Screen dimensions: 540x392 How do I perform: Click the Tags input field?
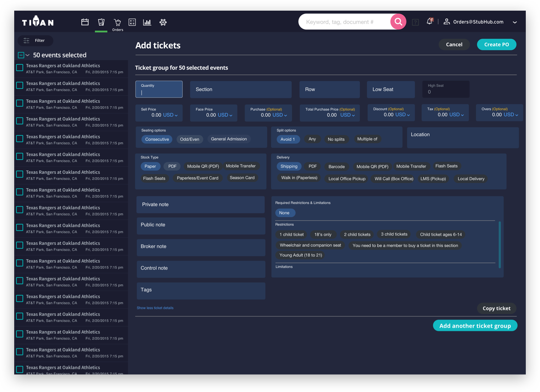(201, 290)
